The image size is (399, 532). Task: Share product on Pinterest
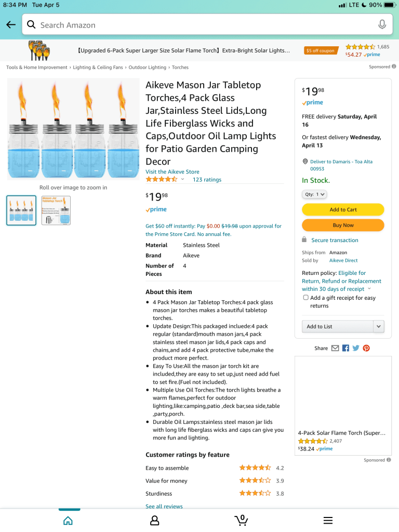tap(366, 348)
